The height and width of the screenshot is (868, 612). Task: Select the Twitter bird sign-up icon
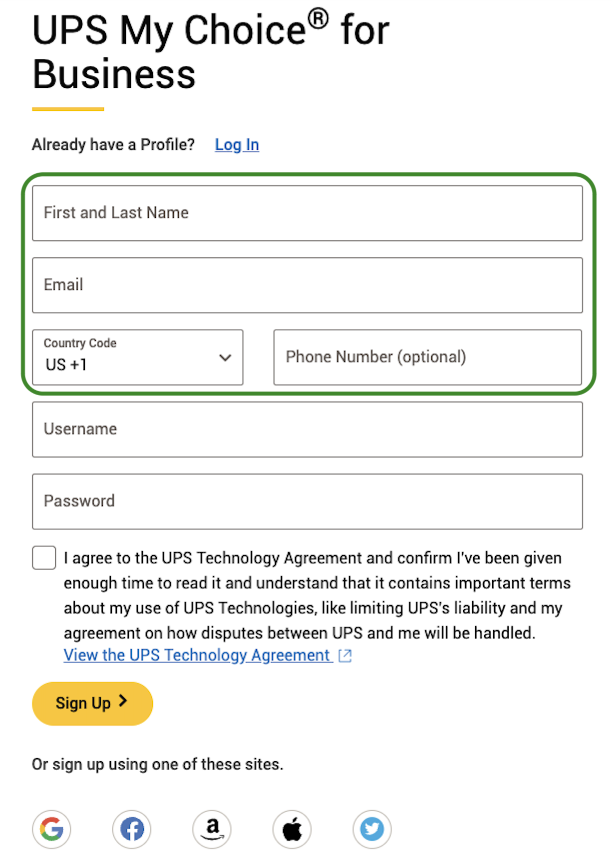tap(372, 829)
